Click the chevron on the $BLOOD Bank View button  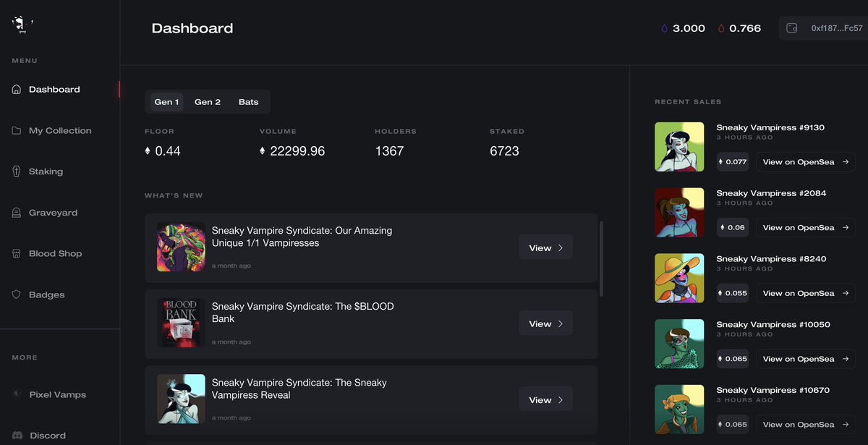click(x=560, y=323)
